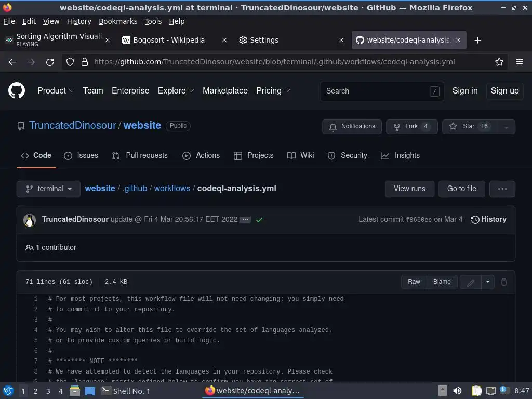Click the volume speaker tray icon
This screenshot has width=532, height=399.
point(457,391)
